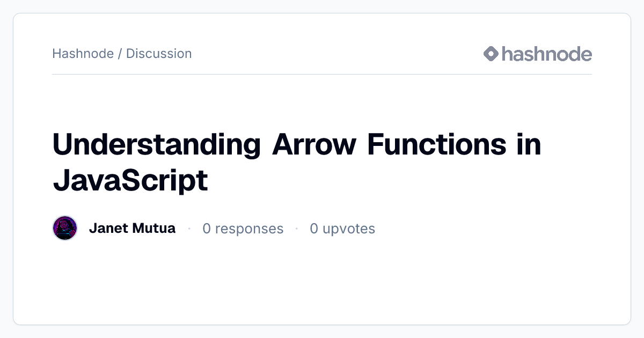Click the slash separator in the breadcrumb

click(120, 54)
